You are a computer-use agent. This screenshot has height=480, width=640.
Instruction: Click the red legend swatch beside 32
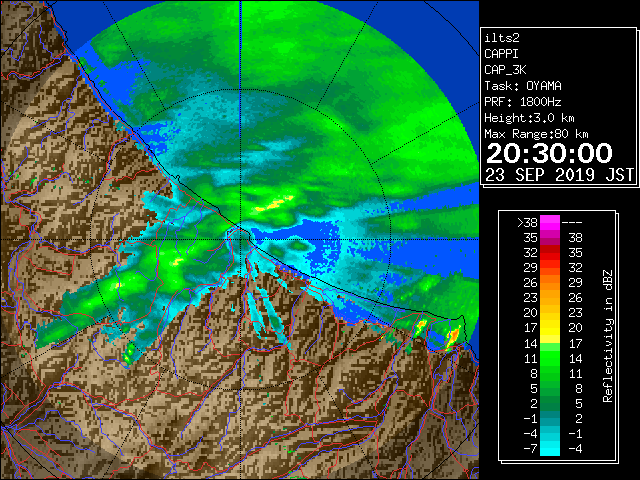pyautogui.click(x=550, y=253)
